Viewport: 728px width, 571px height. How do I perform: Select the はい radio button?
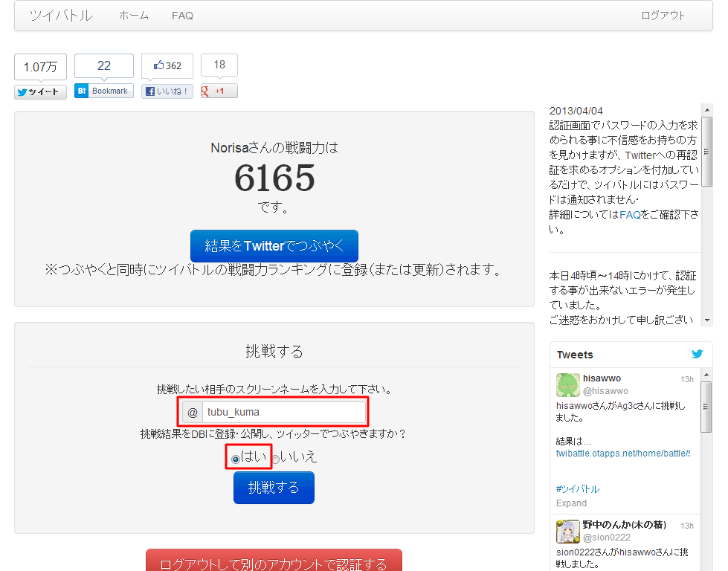point(236,459)
